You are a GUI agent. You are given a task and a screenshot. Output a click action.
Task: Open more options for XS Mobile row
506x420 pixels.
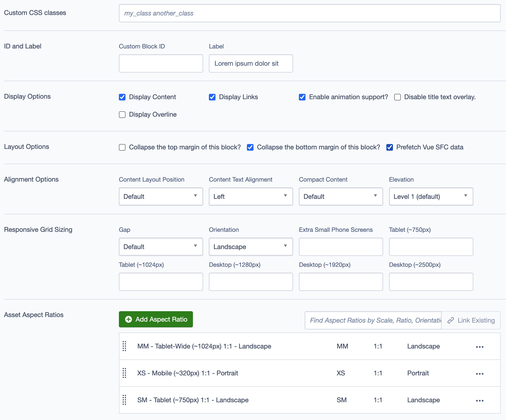coord(480,374)
